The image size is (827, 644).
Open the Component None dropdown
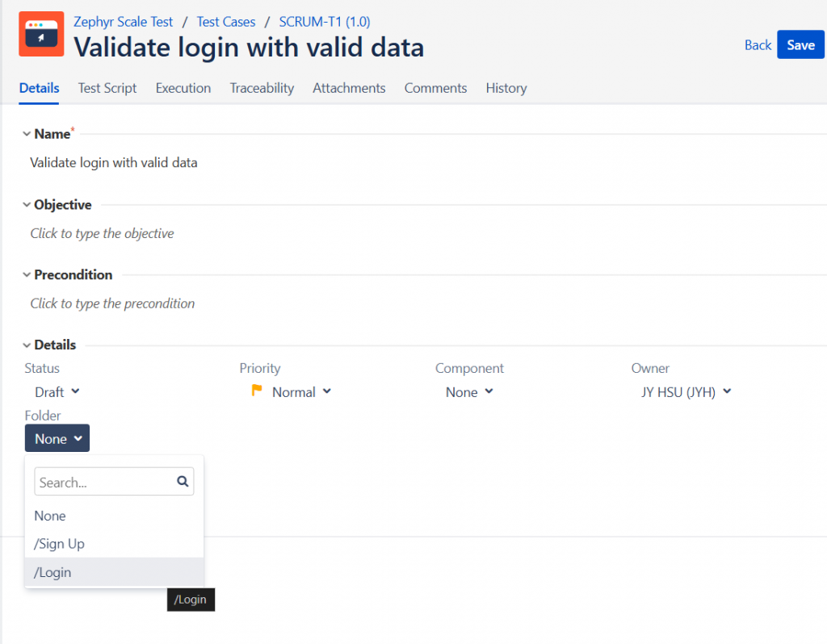pos(468,392)
